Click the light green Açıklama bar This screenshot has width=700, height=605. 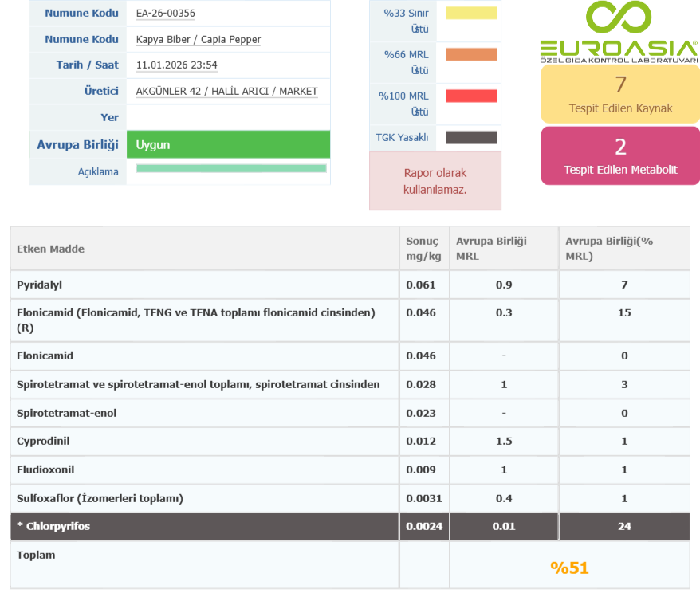coord(231,168)
